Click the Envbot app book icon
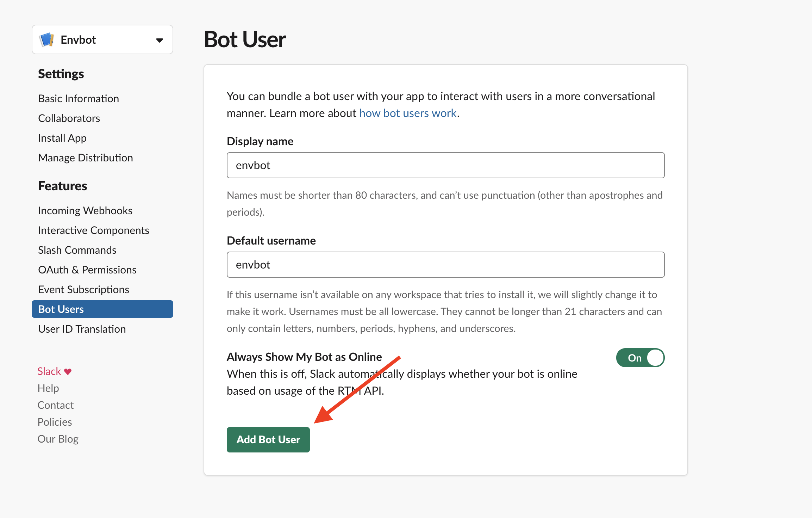The image size is (812, 518). 47,40
